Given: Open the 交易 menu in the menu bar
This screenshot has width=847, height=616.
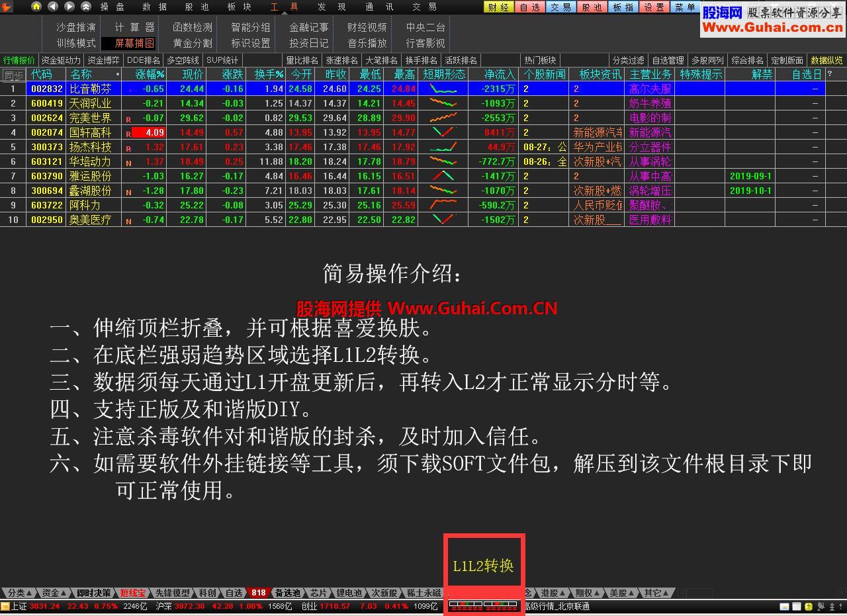Looking at the screenshot, I should tap(425, 7).
